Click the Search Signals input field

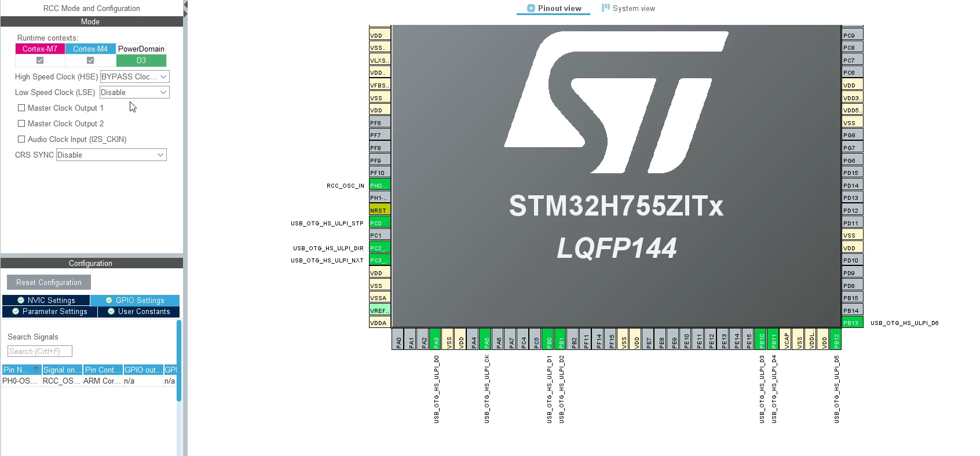pyautogui.click(x=40, y=351)
